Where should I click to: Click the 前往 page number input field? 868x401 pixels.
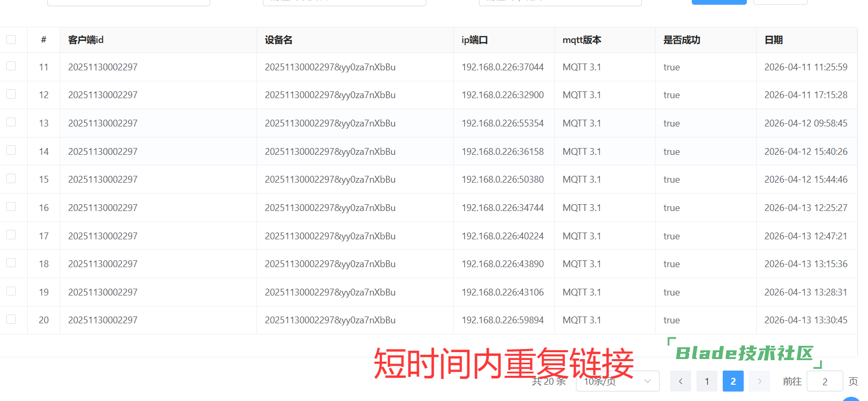click(x=824, y=381)
